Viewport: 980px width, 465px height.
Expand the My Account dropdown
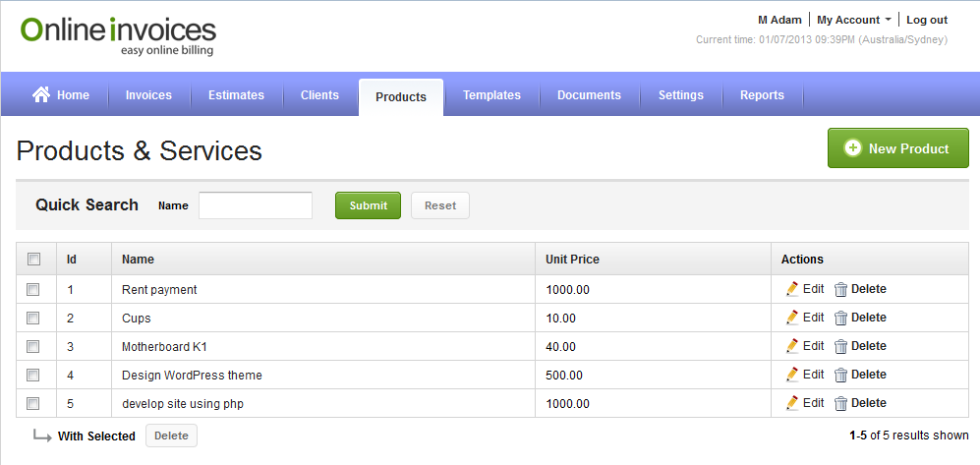[854, 20]
